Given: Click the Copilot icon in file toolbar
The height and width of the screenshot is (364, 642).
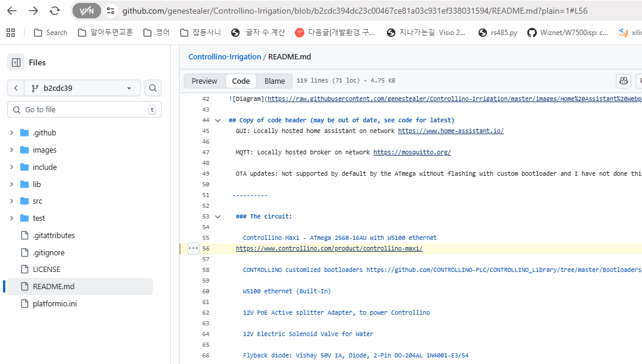Looking at the screenshot, I should [x=623, y=81].
